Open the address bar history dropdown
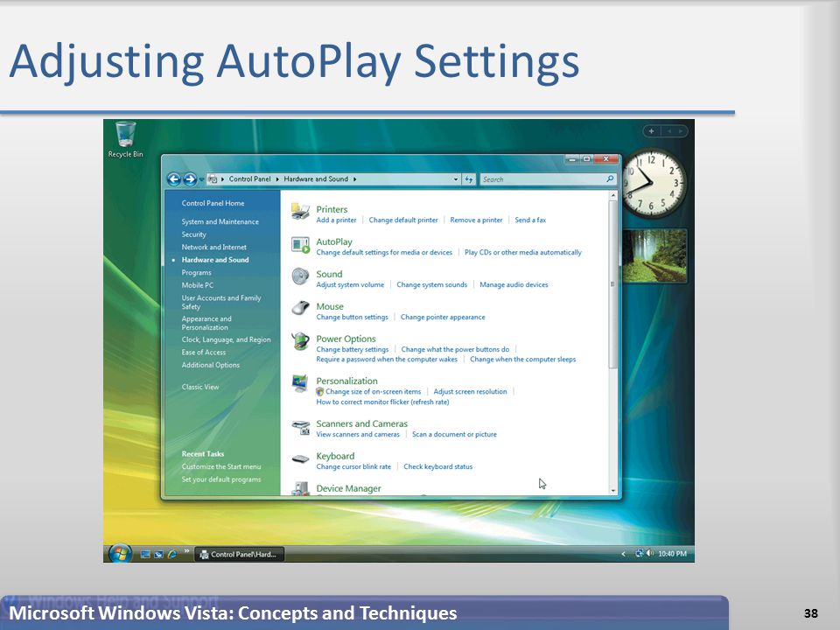Screen dimensions: 840x630 (455, 179)
